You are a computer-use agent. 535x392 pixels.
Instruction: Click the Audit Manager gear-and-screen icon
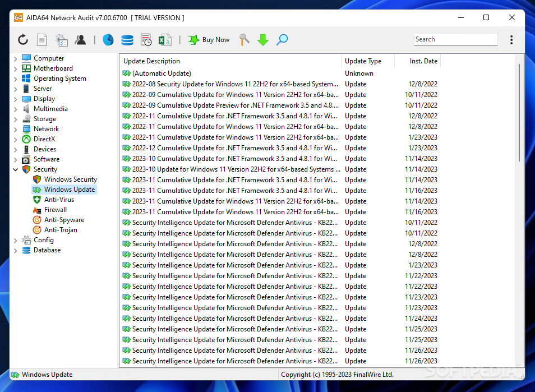click(x=62, y=40)
